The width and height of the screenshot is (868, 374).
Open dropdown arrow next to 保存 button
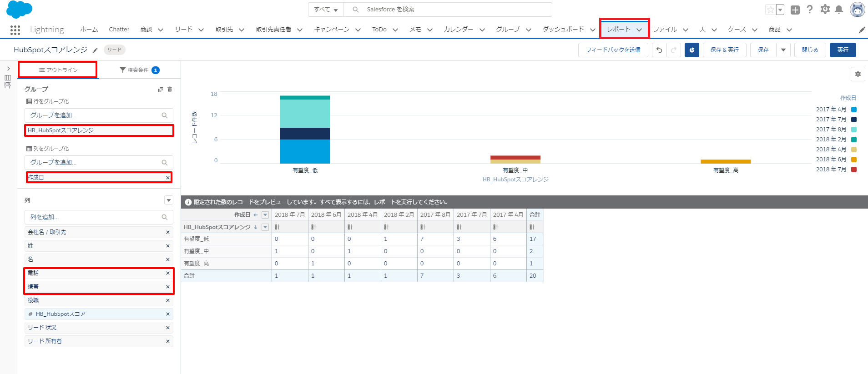coord(783,50)
